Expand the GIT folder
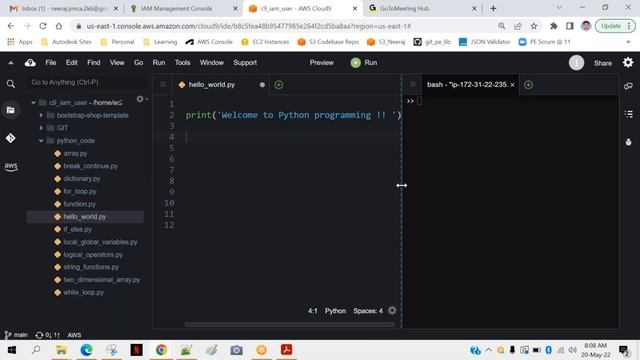 pos(41,128)
